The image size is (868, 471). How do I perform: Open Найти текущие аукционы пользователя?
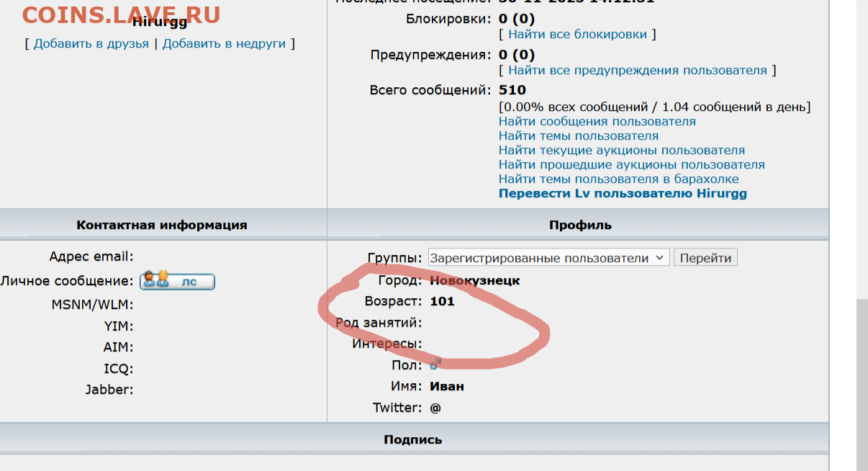click(x=621, y=151)
